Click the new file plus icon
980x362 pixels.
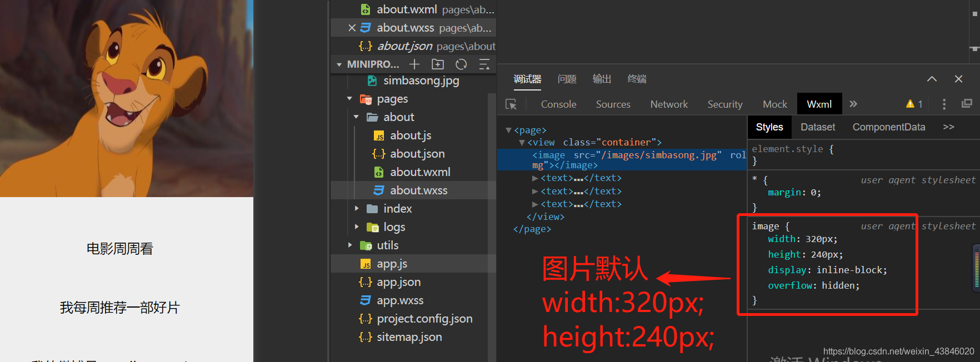coord(414,64)
